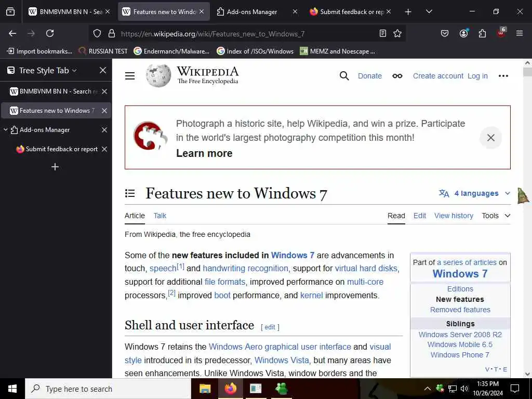Viewport: 532px width, 399px height.
Task: Edit Shell and user interface section
Action: [x=270, y=327]
